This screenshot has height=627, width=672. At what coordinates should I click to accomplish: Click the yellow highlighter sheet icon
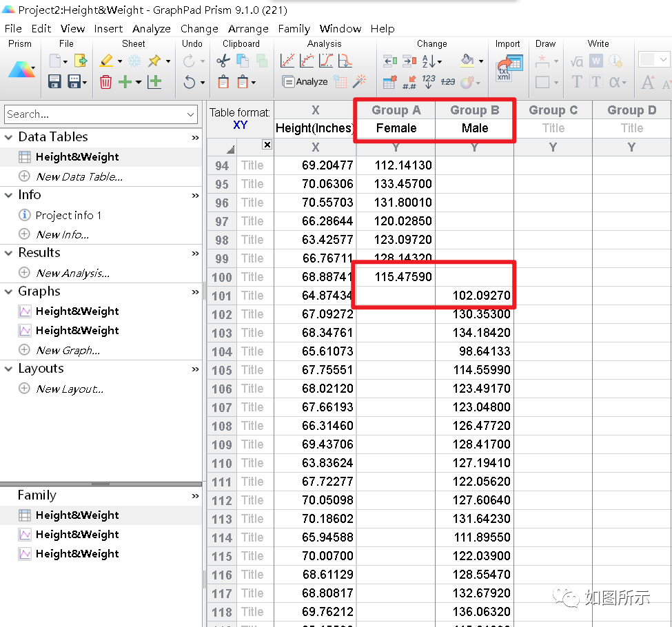(x=106, y=61)
